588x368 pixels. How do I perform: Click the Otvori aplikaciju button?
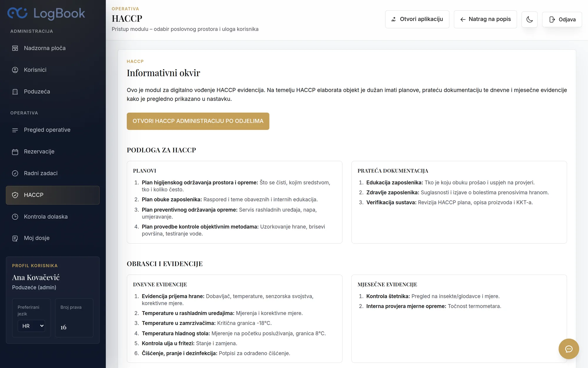pos(417,19)
